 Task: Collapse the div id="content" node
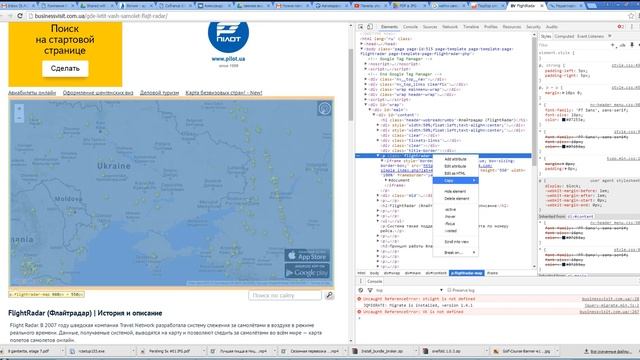click(374, 115)
